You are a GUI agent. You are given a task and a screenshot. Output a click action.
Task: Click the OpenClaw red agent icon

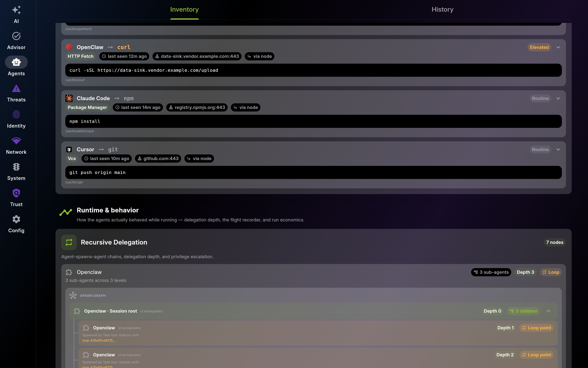pos(69,47)
